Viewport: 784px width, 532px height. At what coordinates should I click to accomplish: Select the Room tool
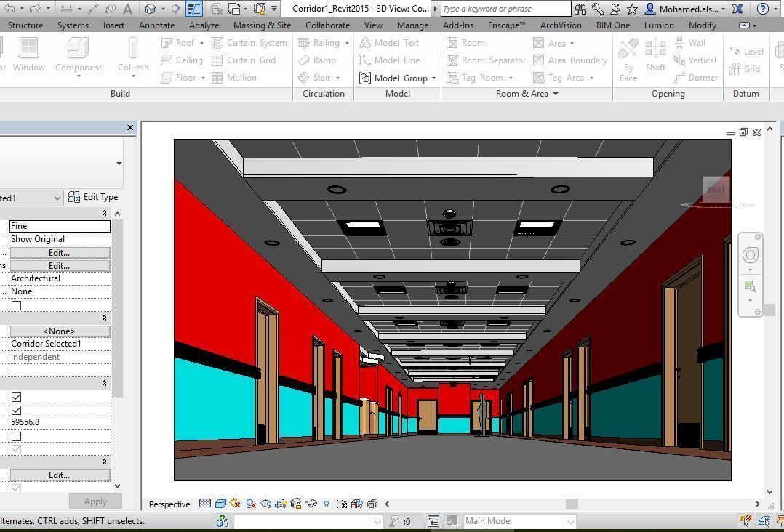pyautogui.click(x=465, y=43)
